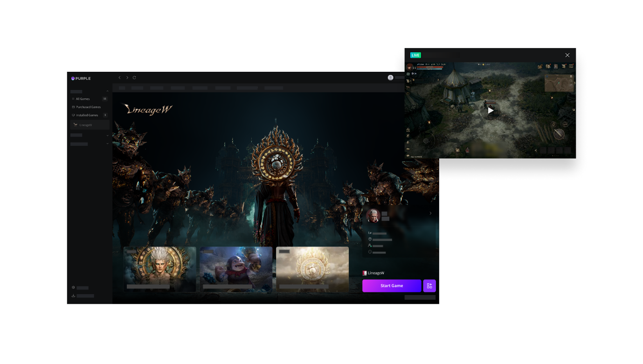Refresh the page with the reload icon
The image size is (643, 364).
click(134, 78)
